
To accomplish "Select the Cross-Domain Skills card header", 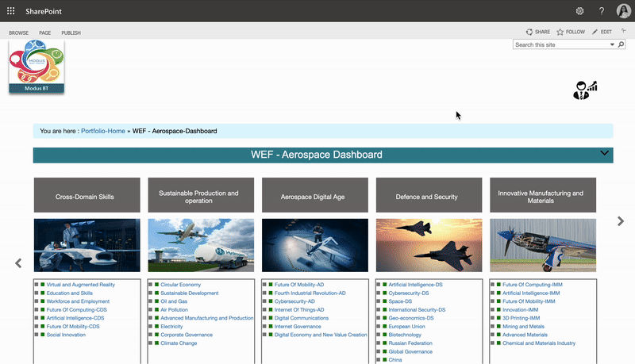I will coord(87,195).
